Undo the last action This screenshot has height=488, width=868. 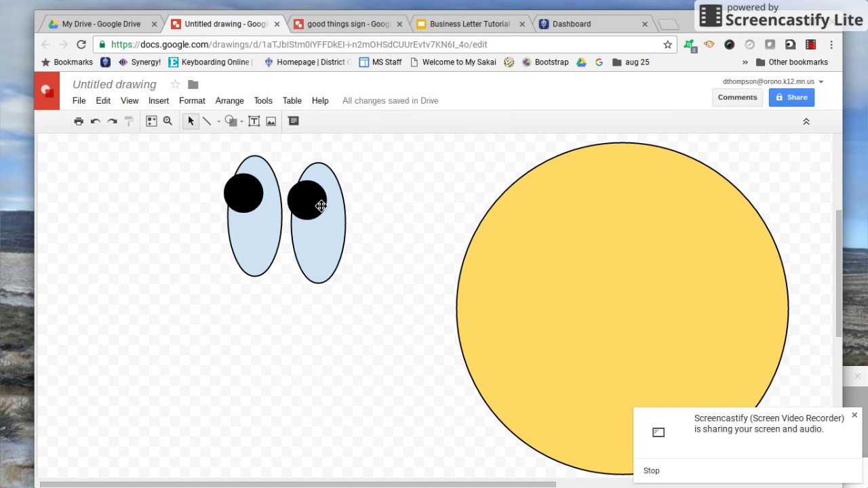[96, 121]
